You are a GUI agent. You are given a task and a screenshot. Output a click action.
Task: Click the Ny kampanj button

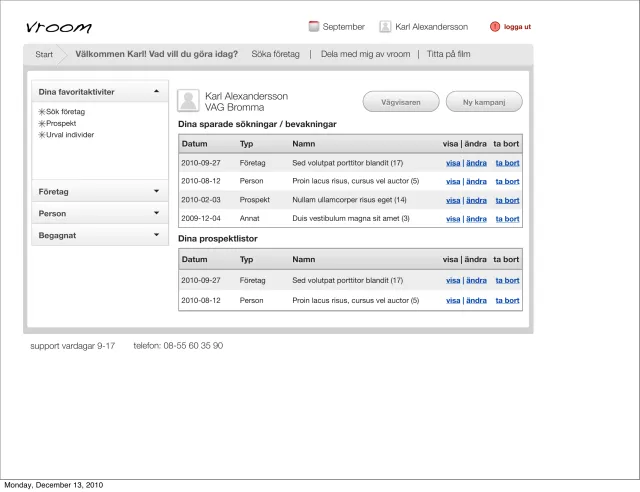pyautogui.click(x=484, y=102)
